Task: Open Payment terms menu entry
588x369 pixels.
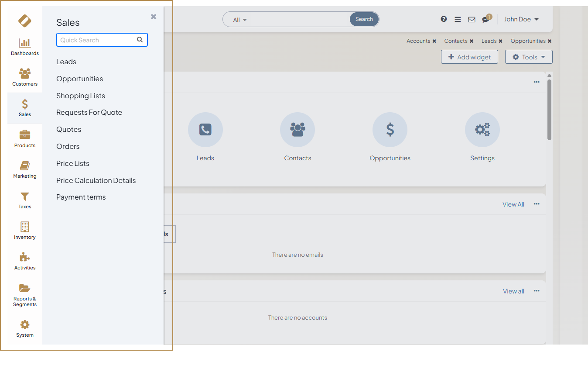Action: (x=81, y=197)
